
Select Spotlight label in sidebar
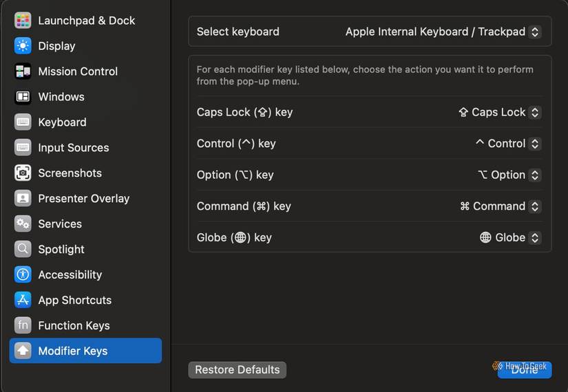[61, 250]
